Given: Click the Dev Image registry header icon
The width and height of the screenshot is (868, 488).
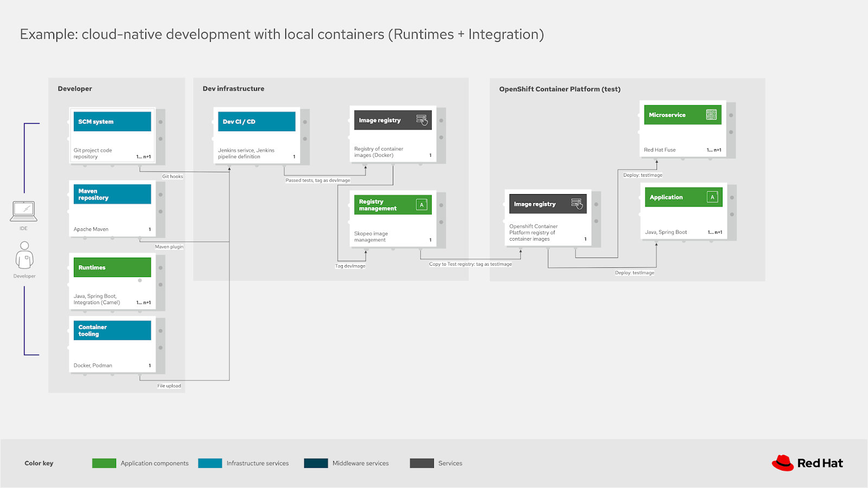Looking at the screenshot, I should tap(422, 120).
